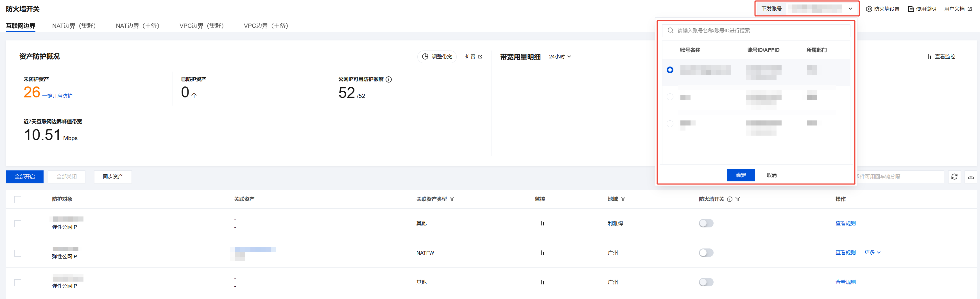Screen dimensions: 980x299
Task: Click the 取消 cancel button
Action: 771,175
